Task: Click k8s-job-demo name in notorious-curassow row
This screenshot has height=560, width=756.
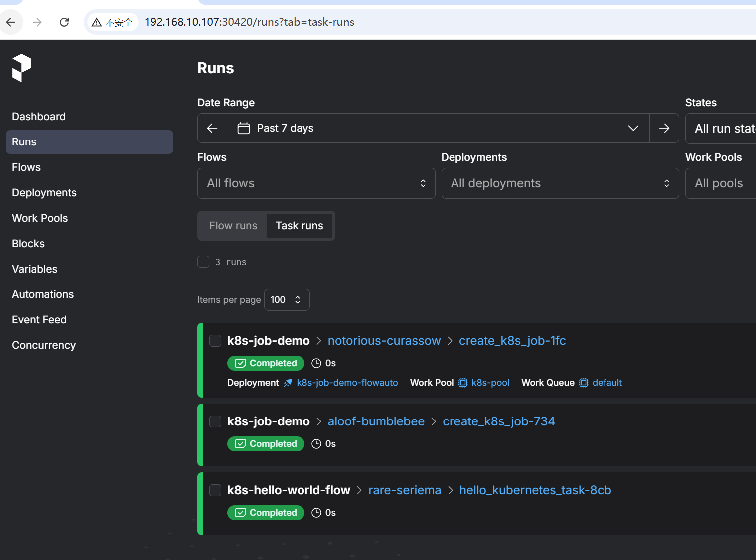Action: point(269,341)
